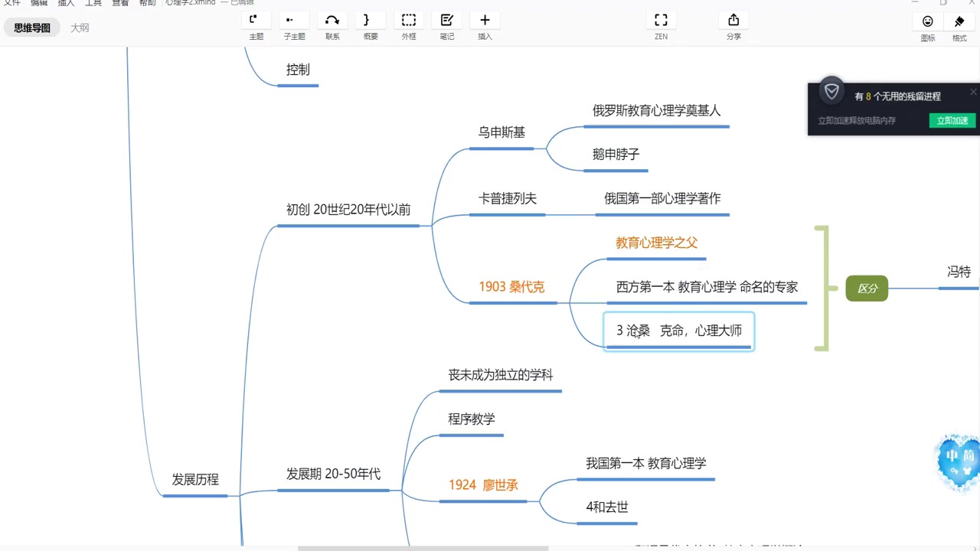980x551 pixels.
Task: Select the 发展历程 topic
Action: click(195, 480)
